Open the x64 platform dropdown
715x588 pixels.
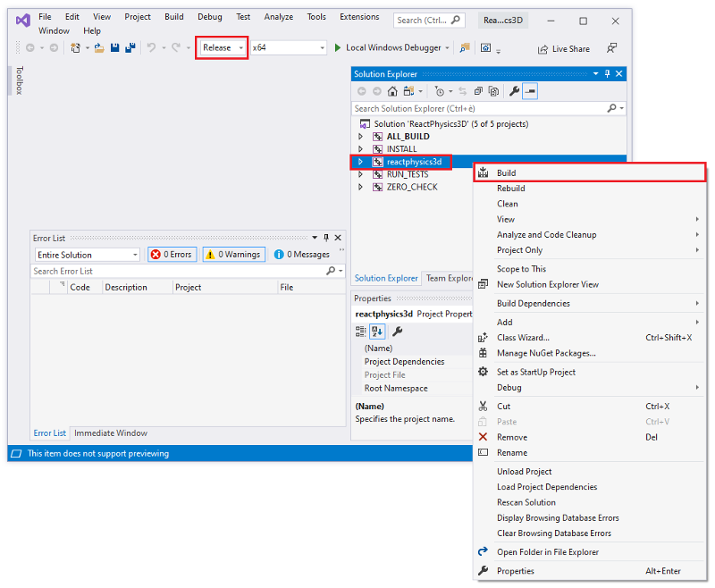(287, 47)
